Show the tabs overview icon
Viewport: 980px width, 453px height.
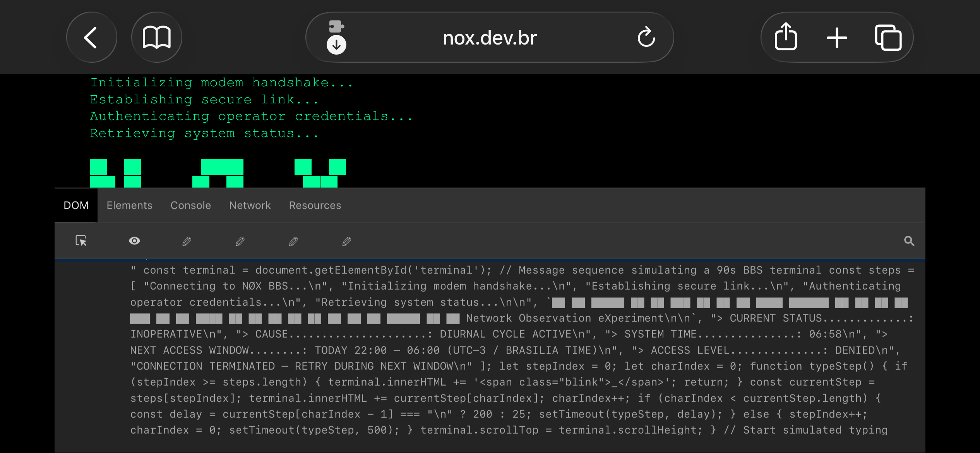[888, 38]
